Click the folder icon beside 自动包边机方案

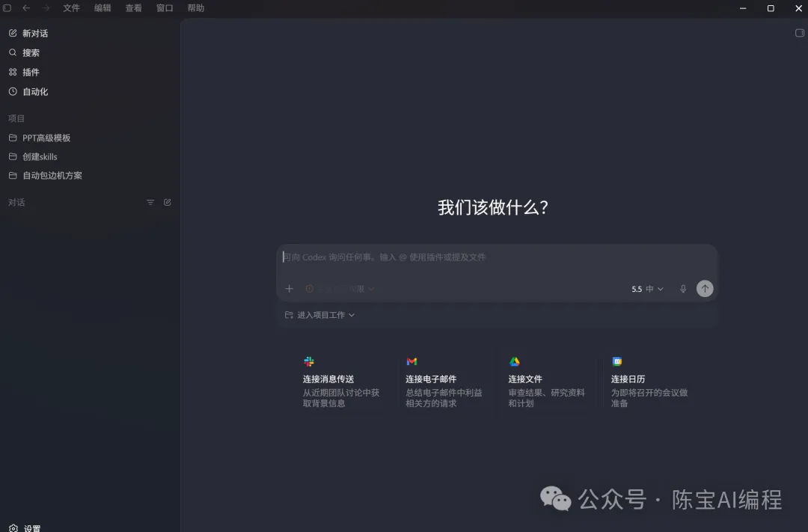tap(13, 175)
